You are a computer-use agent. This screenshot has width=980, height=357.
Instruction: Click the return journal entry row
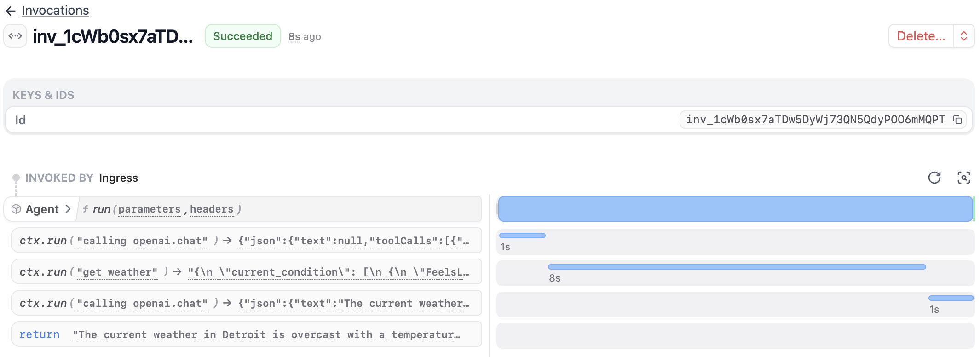246,334
